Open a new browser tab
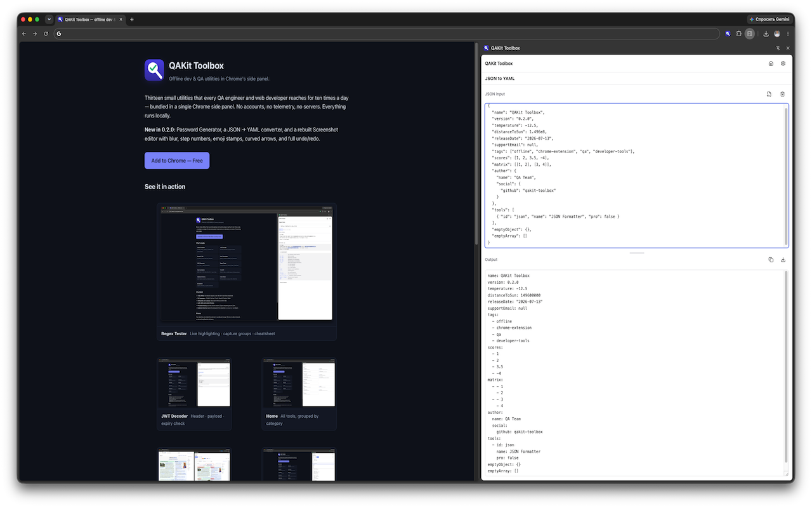This screenshot has width=812, height=508. tap(132, 20)
